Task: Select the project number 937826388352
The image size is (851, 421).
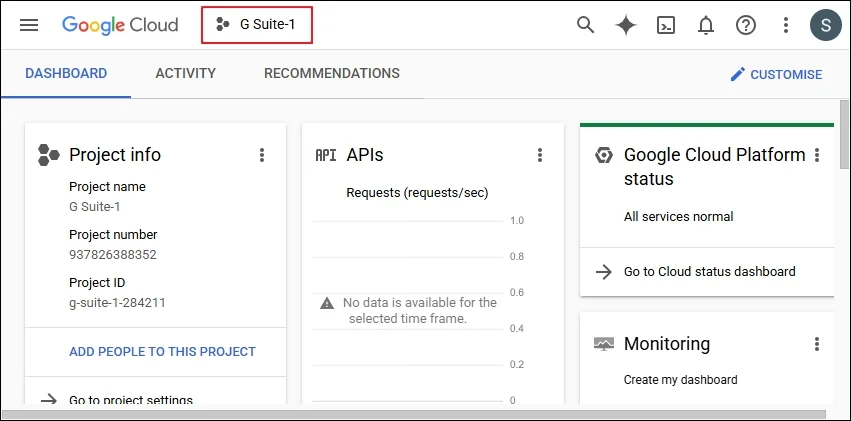Action: (x=113, y=254)
